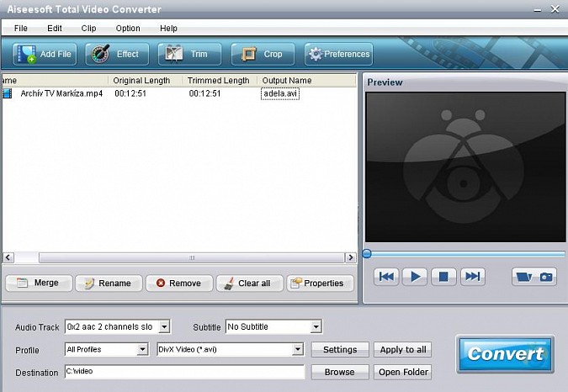Open the snapshot folder icon
The width and height of the screenshot is (568, 392).
[x=523, y=278]
